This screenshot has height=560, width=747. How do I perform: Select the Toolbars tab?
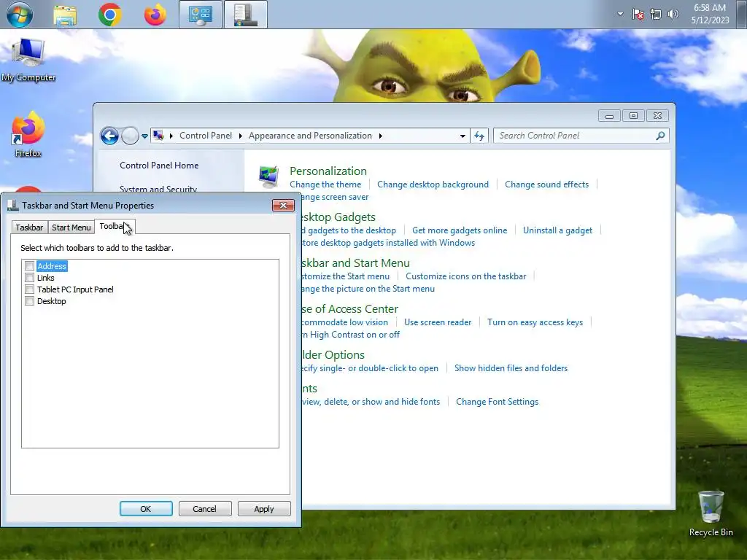coord(115,226)
